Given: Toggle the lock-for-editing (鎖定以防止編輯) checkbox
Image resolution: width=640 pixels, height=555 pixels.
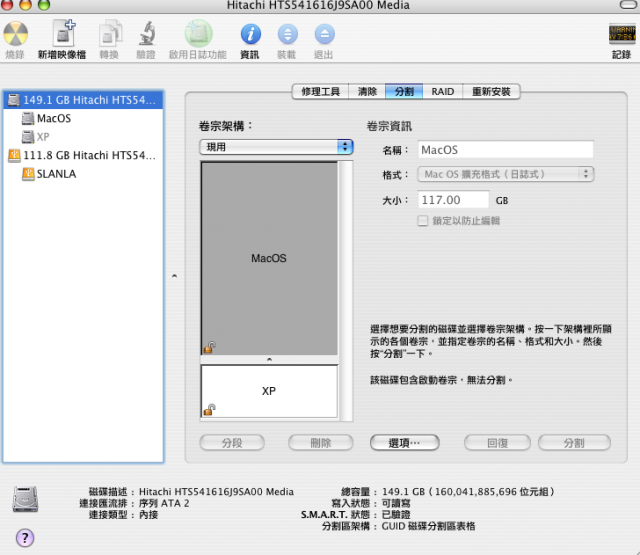Looking at the screenshot, I should (422, 220).
